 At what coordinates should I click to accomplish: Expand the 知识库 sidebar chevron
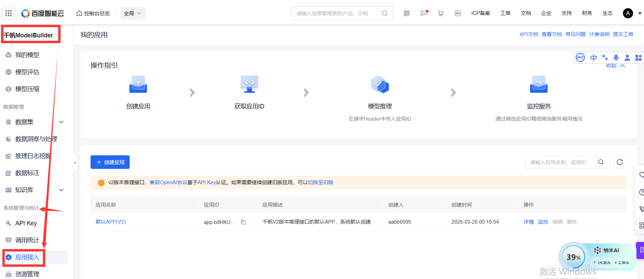[61, 190]
